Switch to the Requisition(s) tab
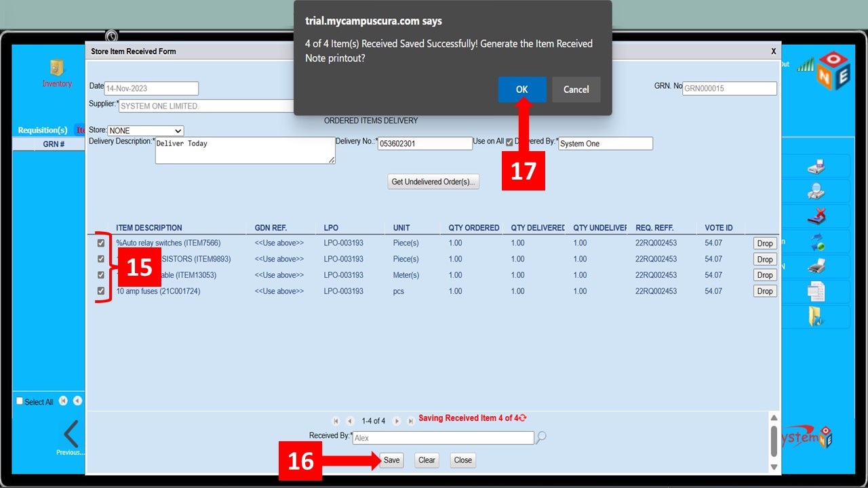Screen dimensions: 868x488 click(x=42, y=130)
